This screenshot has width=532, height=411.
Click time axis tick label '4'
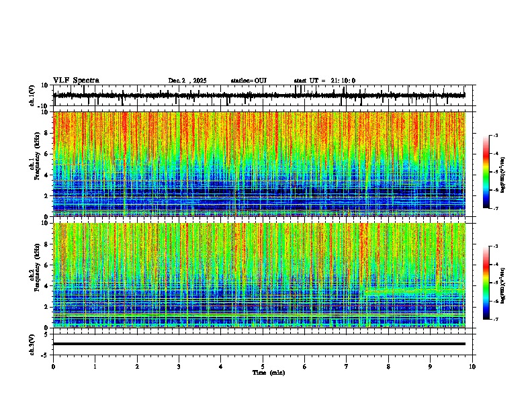[x=221, y=367]
